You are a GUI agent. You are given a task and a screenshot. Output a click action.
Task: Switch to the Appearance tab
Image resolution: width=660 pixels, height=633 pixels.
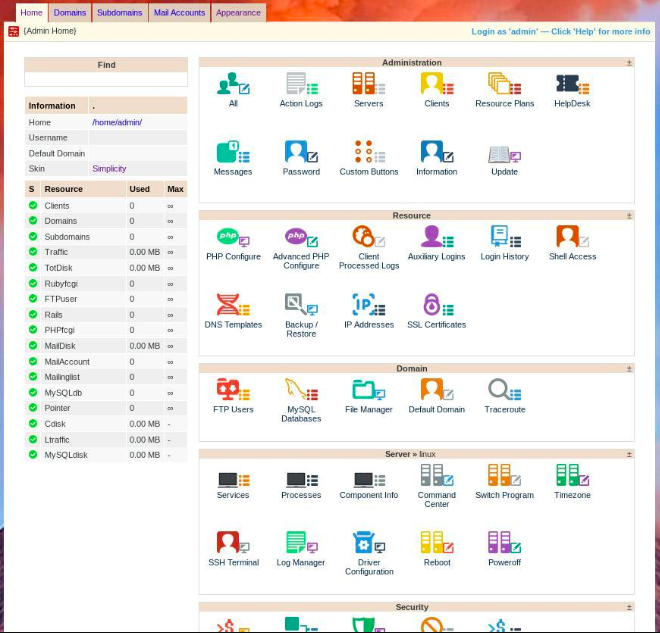pos(238,13)
